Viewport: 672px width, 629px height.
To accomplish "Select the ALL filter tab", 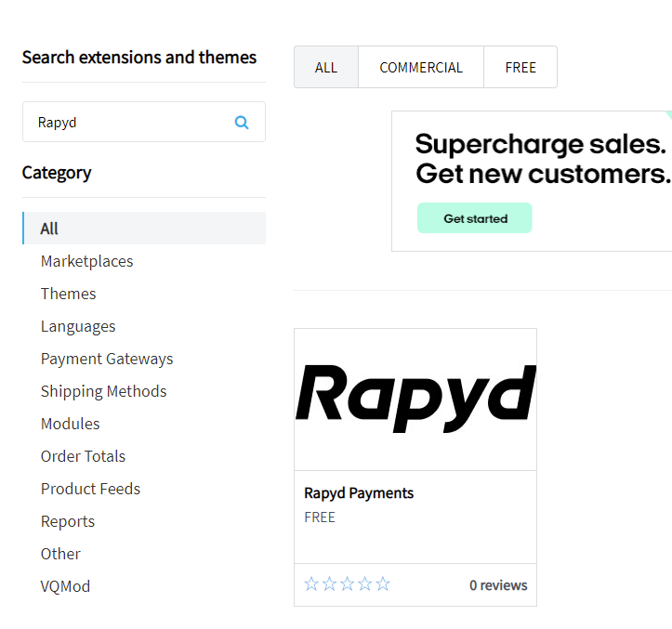I will tap(326, 67).
